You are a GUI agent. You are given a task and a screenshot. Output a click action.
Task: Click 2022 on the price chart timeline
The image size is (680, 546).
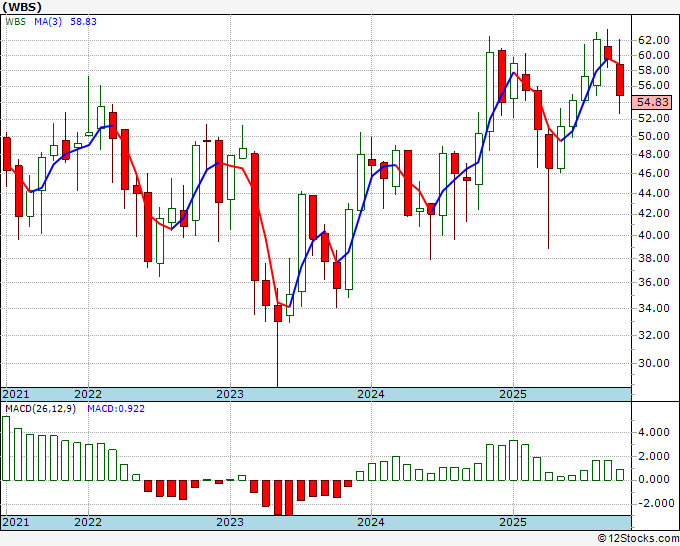click(88, 394)
